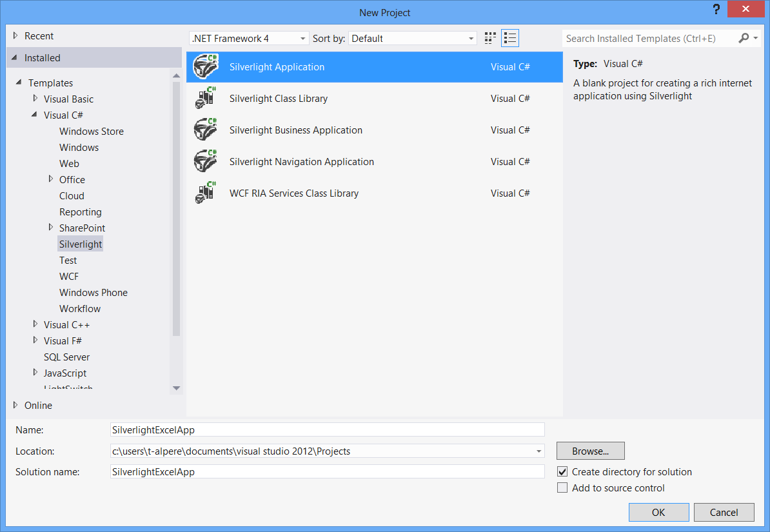Click the Silverlight Application template icon

pos(206,67)
